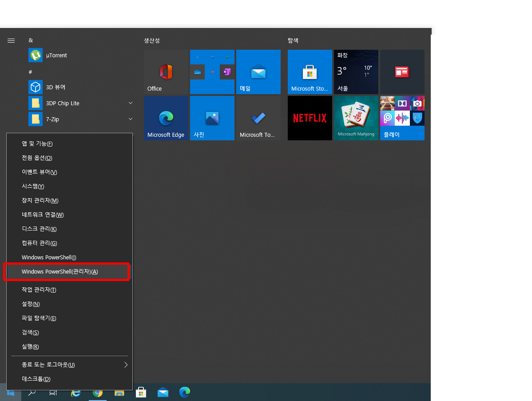Open 작업 관리자(T)
Screen dimensions: 532x401
[x=70, y=290]
